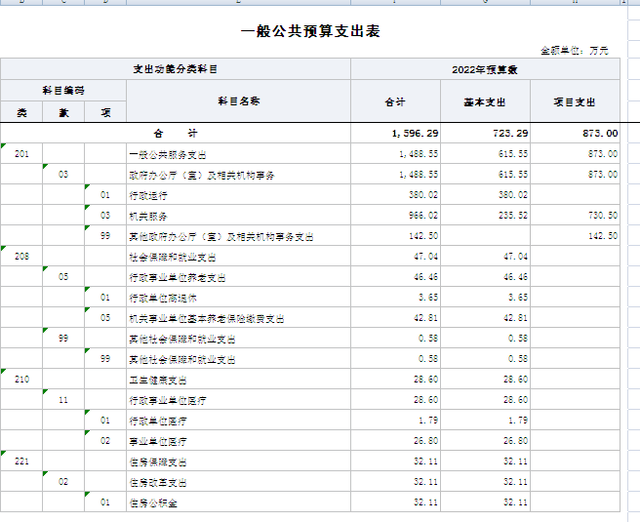Viewport: 640px width, 522px height.
Task: Click code cell 201
Action: 22,154
